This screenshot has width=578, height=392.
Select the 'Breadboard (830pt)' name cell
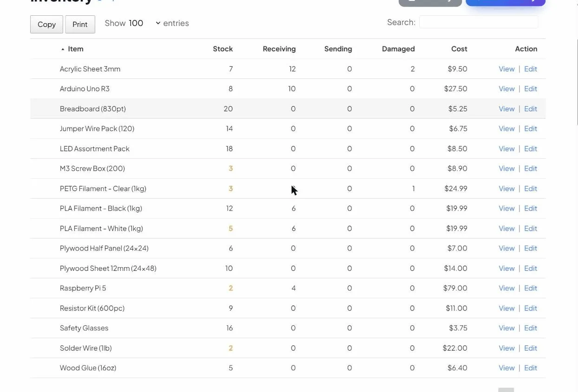pos(93,109)
